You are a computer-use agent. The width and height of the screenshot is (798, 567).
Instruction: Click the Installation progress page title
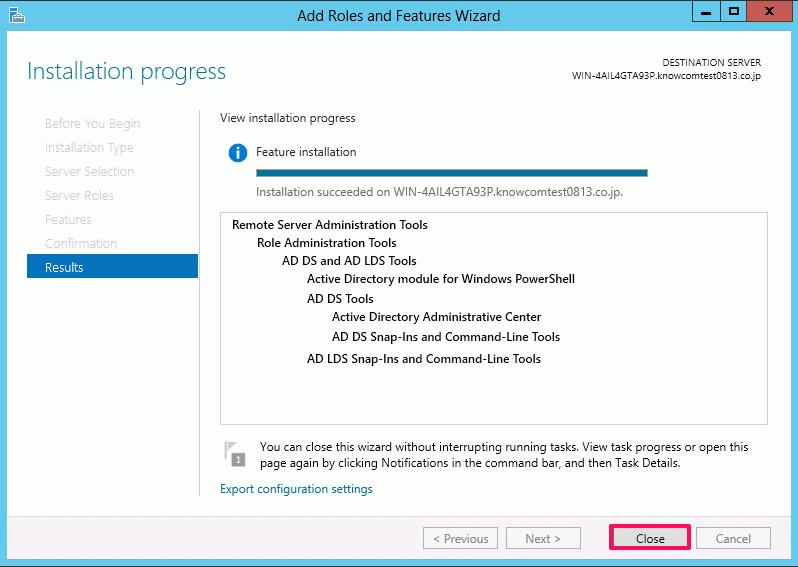[126, 72]
